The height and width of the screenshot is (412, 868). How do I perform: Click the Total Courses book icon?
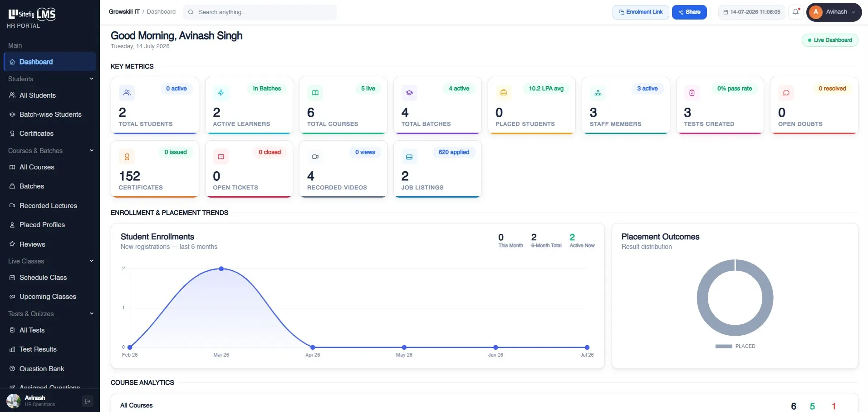(x=315, y=93)
